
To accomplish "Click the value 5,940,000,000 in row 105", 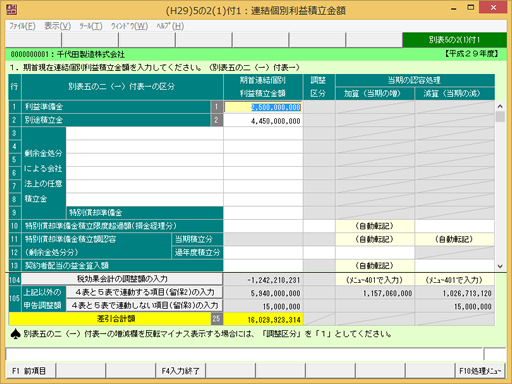I will pyautogui.click(x=275, y=293).
